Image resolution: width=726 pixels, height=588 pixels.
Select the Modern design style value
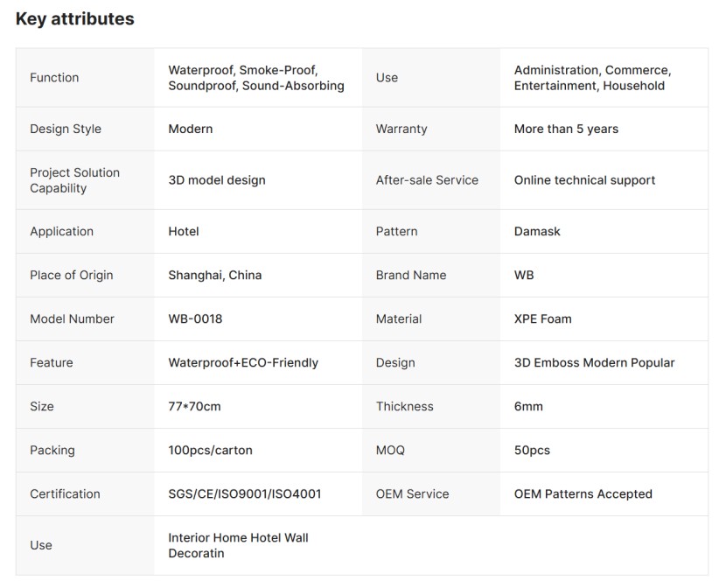pos(190,129)
